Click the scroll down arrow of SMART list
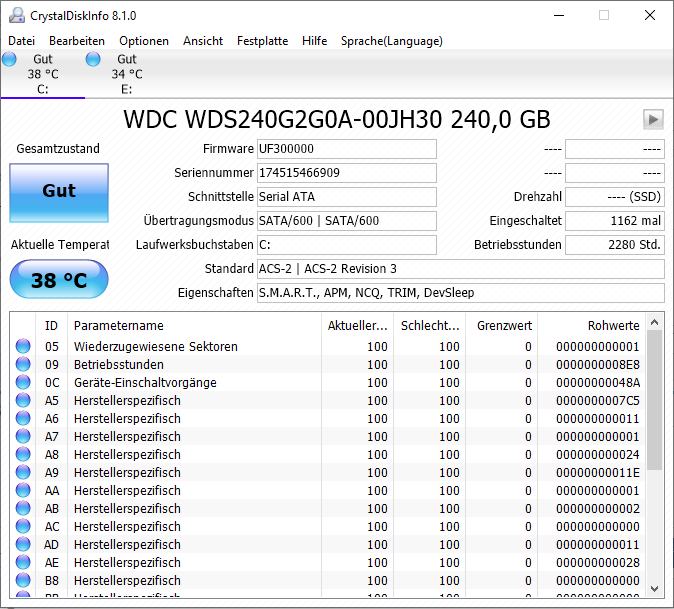The height and width of the screenshot is (609, 674). pos(655,589)
